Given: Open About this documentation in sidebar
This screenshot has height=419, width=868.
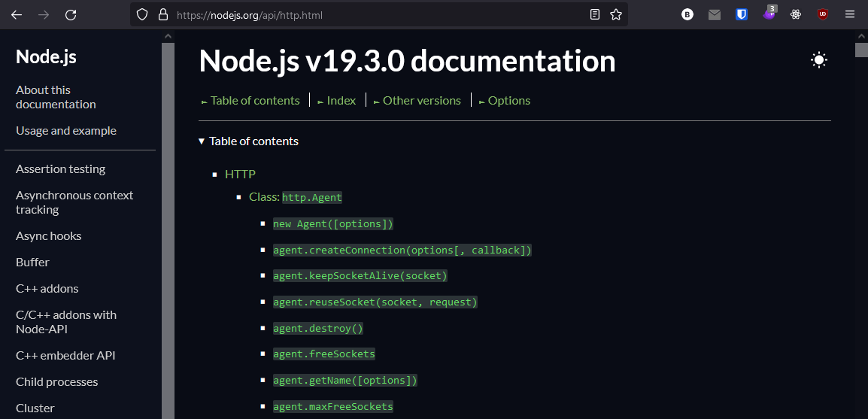Looking at the screenshot, I should pyautogui.click(x=56, y=97).
